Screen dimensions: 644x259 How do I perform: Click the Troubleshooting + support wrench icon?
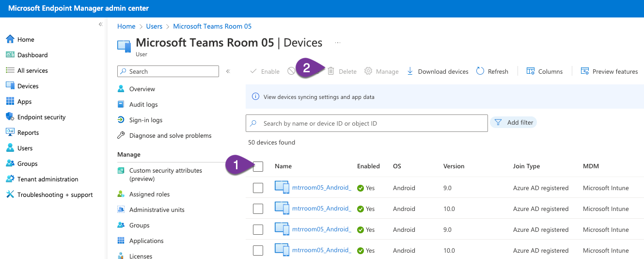click(10, 194)
